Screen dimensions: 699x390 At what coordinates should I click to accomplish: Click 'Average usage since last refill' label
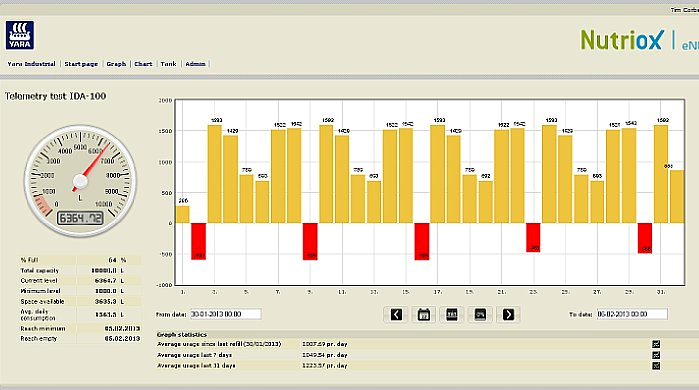coord(219,344)
